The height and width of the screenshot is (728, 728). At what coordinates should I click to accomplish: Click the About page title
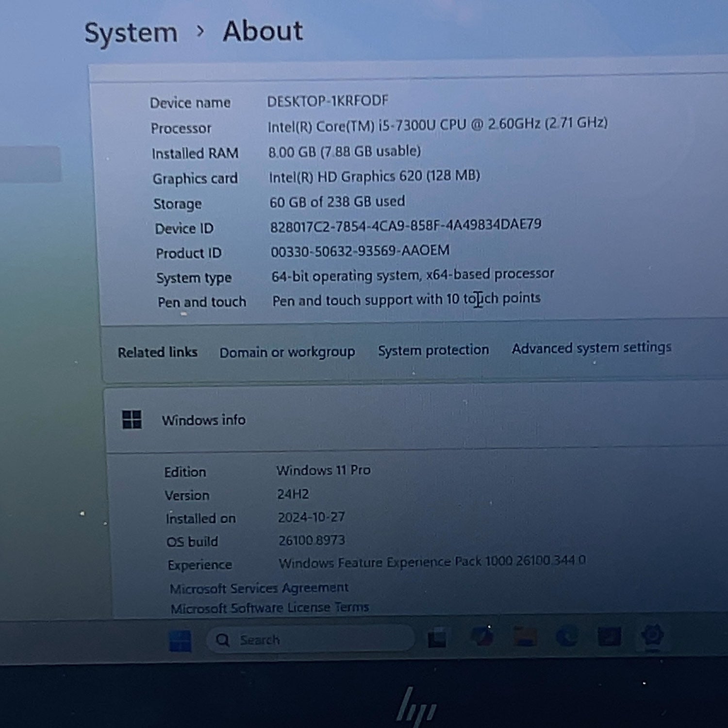tap(263, 32)
